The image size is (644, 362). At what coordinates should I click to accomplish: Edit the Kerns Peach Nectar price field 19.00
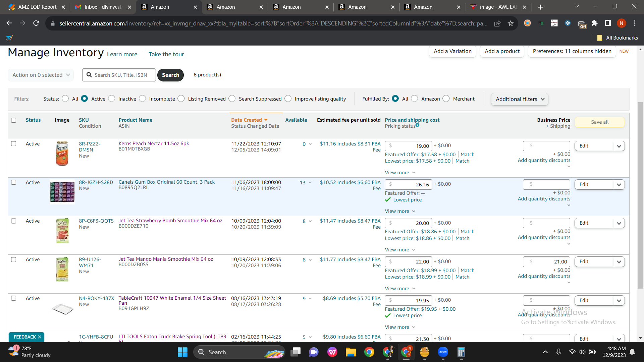[x=409, y=146]
